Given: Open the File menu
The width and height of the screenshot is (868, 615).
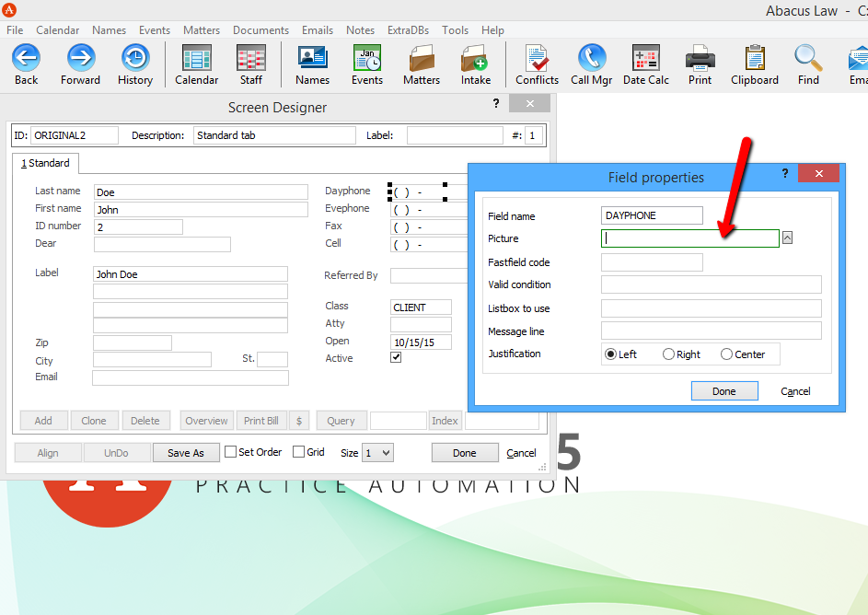Looking at the screenshot, I should click(15, 30).
